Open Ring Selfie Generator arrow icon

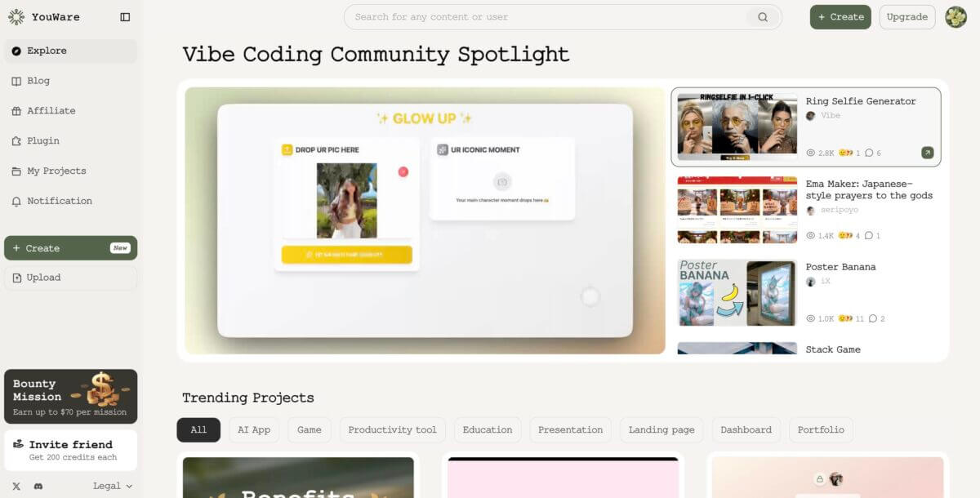[927, 153]
